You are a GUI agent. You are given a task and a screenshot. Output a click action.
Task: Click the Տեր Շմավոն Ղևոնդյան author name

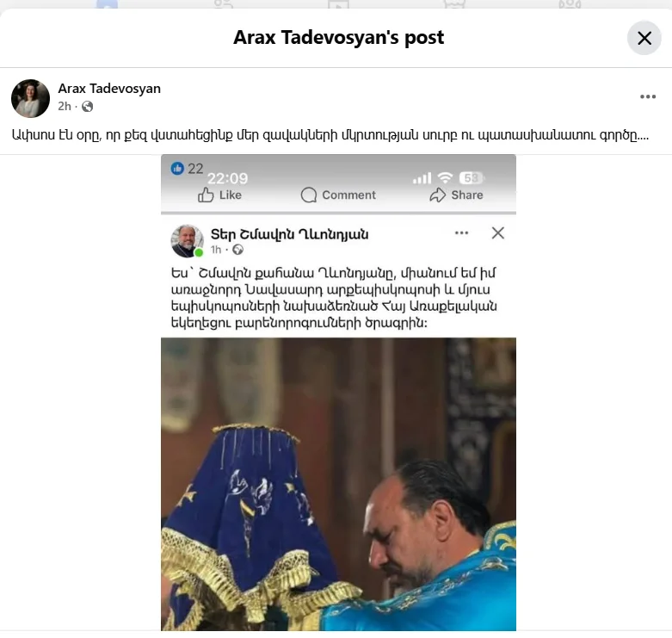[x=289, y=234]
